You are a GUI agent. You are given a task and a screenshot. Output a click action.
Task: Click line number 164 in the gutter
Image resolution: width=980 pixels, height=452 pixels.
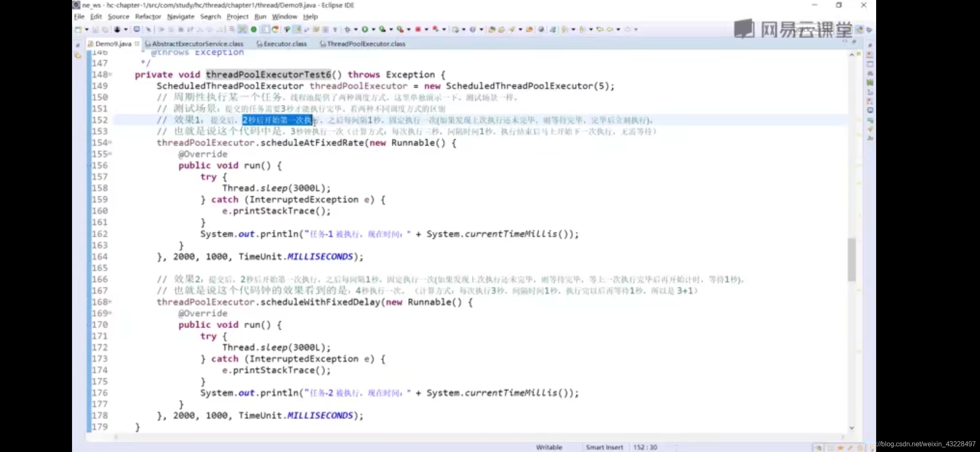pos(100,257)
